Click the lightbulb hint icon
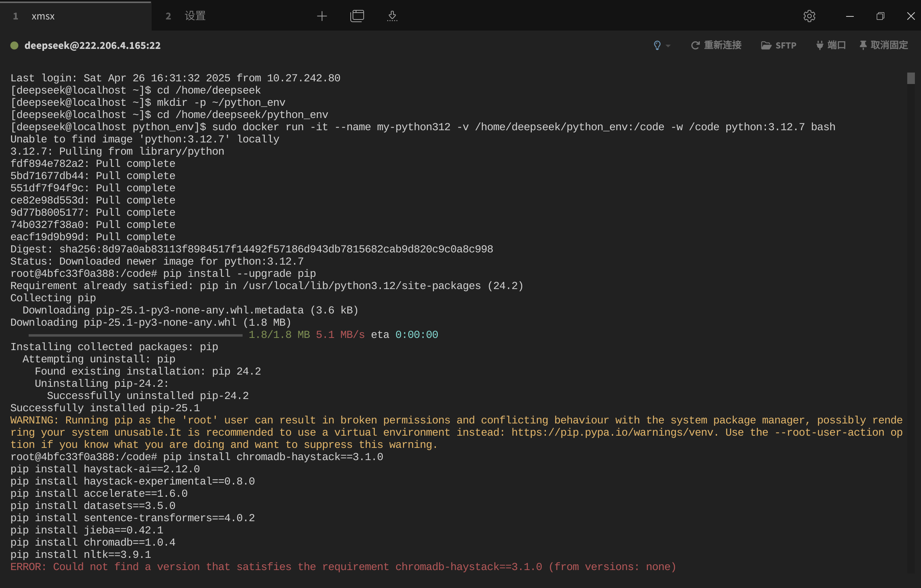Image resolution: width=921 pixels, height=588 pixels. 657,45
